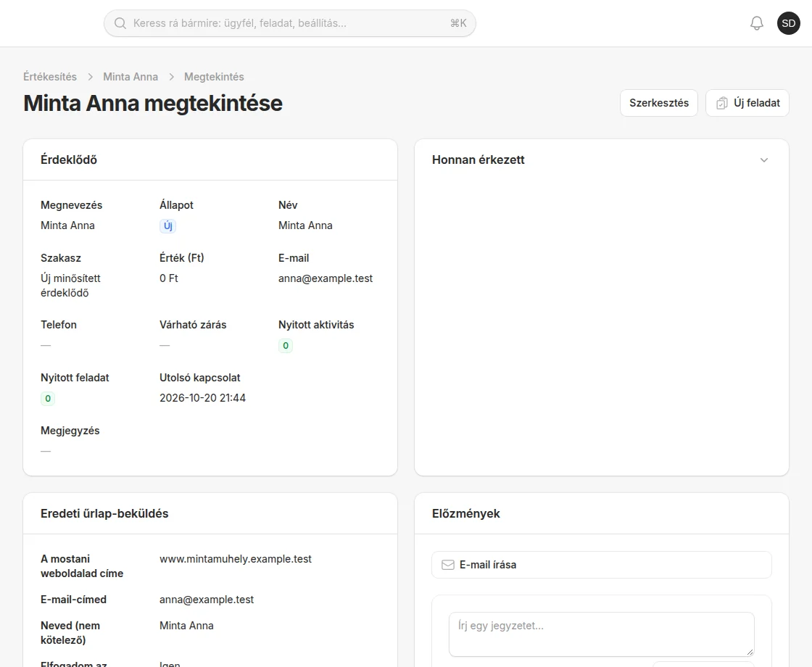Open the E-mail írása composer
The height and width of the screenshot is (667, 812).
click(601, 565)
